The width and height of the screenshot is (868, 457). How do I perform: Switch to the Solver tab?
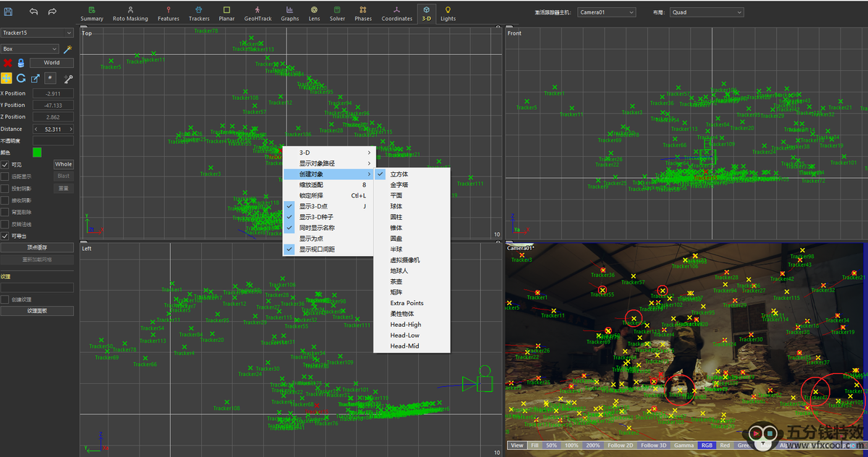337,13
